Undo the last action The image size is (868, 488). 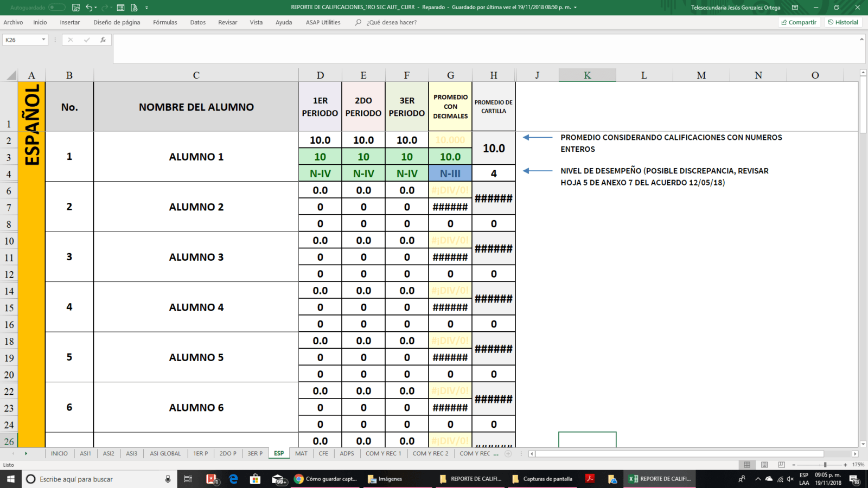pos(89,8)
